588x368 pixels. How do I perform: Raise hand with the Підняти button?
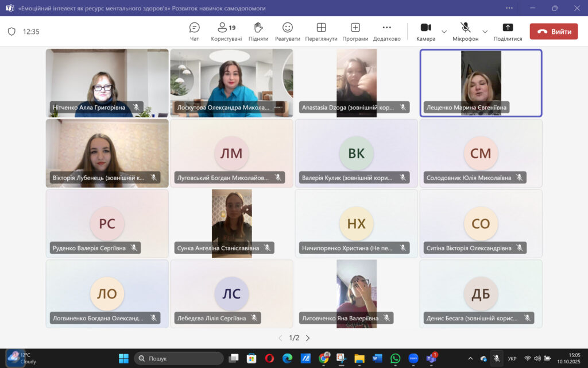(258, 31)
